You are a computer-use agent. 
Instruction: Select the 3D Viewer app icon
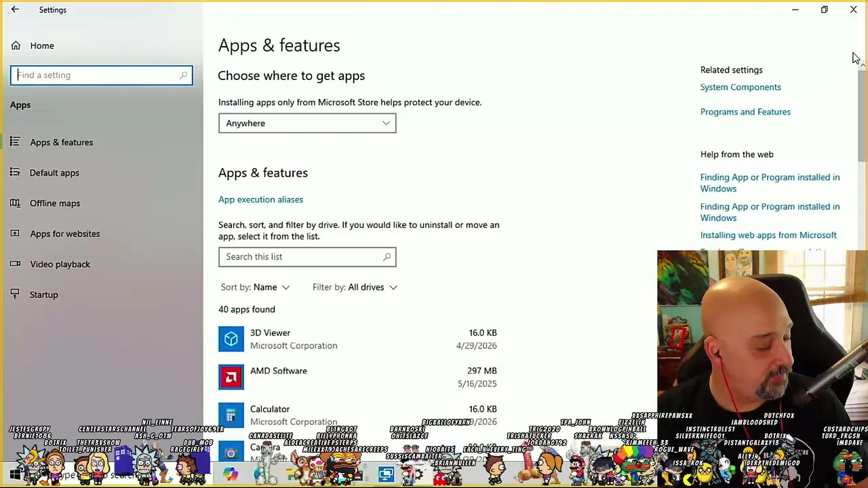coord(231,339)
